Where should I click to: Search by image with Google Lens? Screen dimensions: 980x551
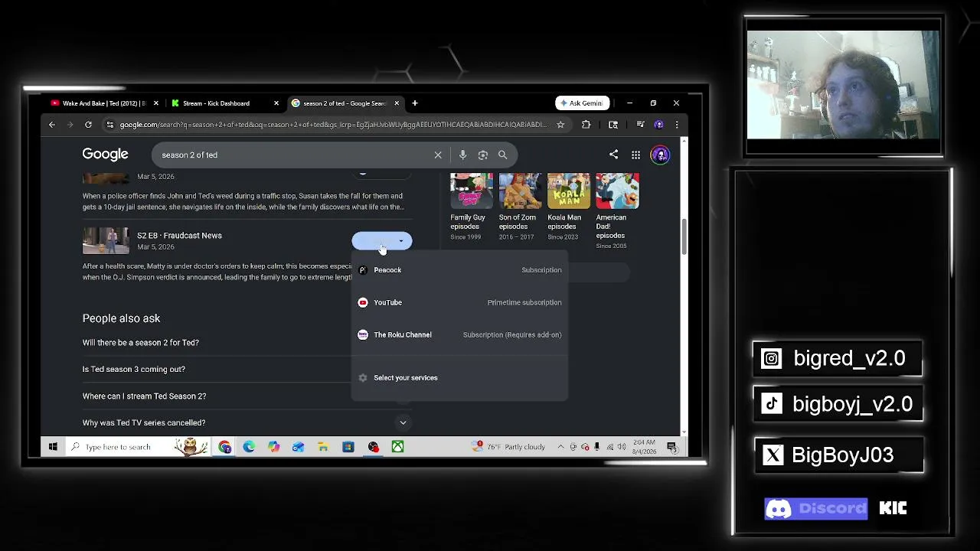click(482, 155)
